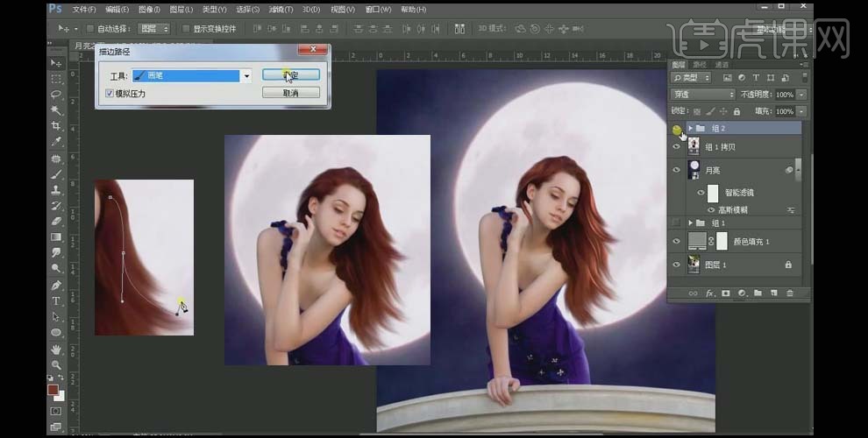Screen dimensions: 868x438
Task: Open the 工具 dropdown in stroke dialog
Action: 247,75
